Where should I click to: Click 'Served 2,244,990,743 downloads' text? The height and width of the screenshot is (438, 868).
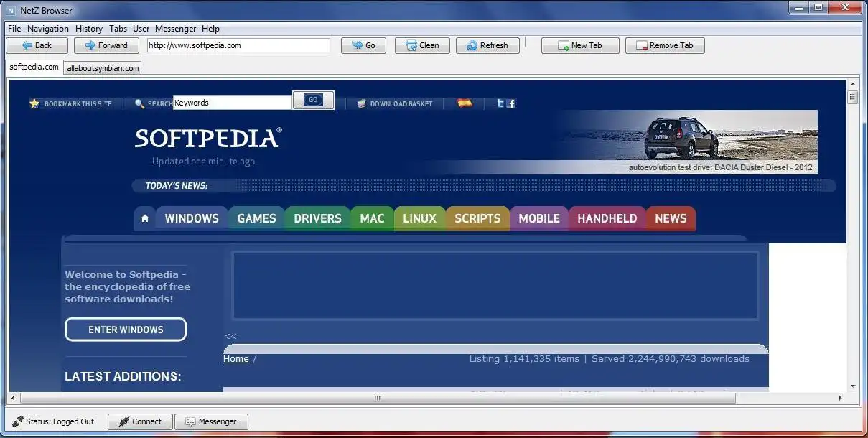point(671,359)
